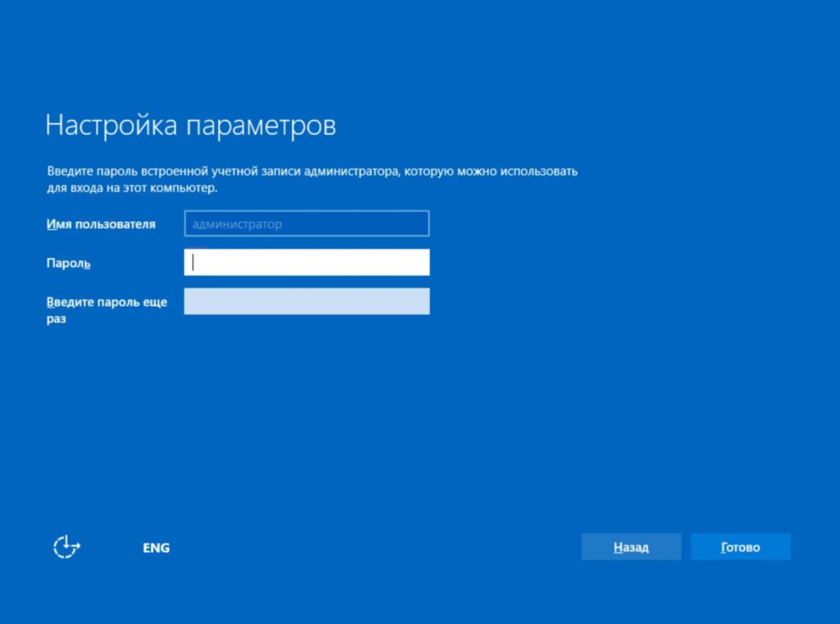Click the Введите пароль еще раз label
The height and width of the screenshot is (624, 840).
107,310
